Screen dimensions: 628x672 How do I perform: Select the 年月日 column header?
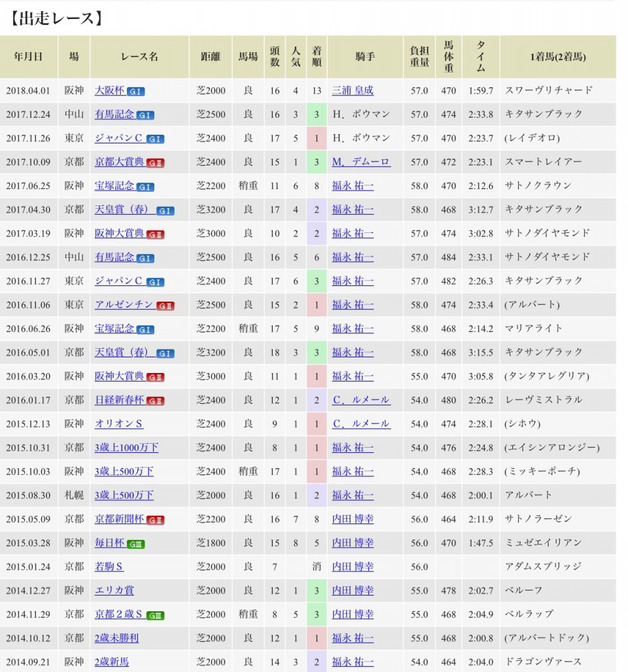click(x=28, y=56)
